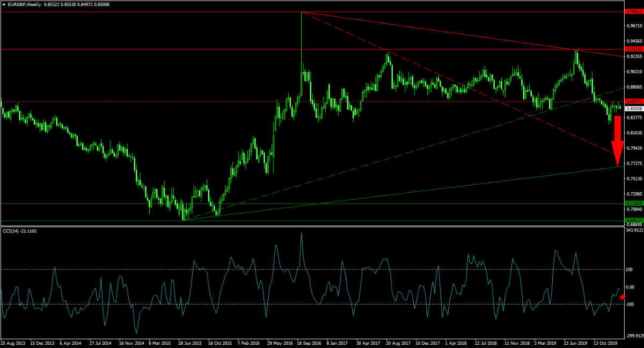Click the 0.85972 red price label
644x348 pixels.
[634, 101]
